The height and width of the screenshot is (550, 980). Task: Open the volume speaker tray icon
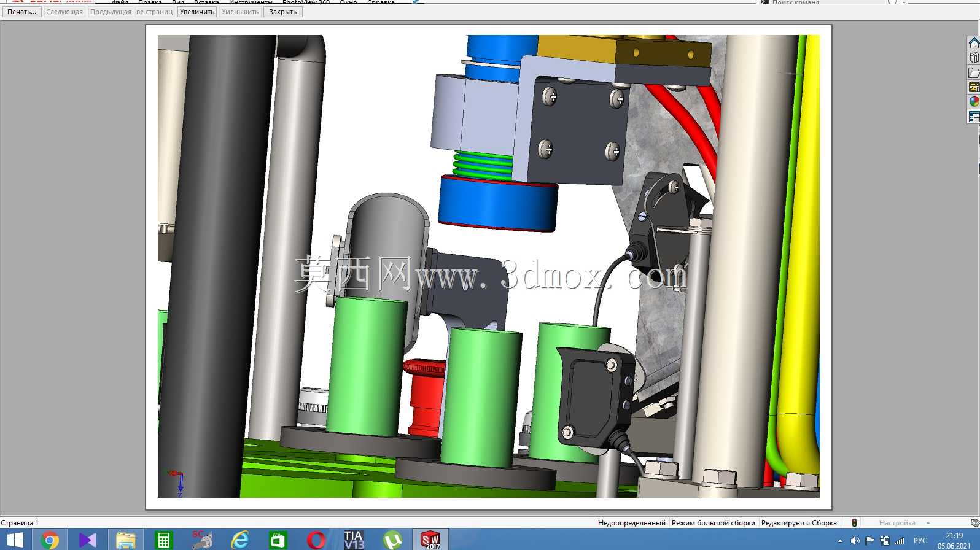[x=855, y=541]
